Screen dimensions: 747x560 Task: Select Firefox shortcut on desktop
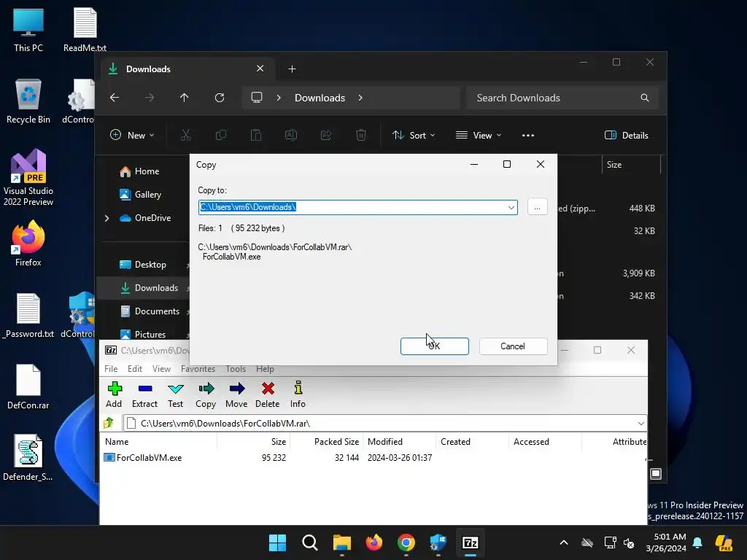28,243
